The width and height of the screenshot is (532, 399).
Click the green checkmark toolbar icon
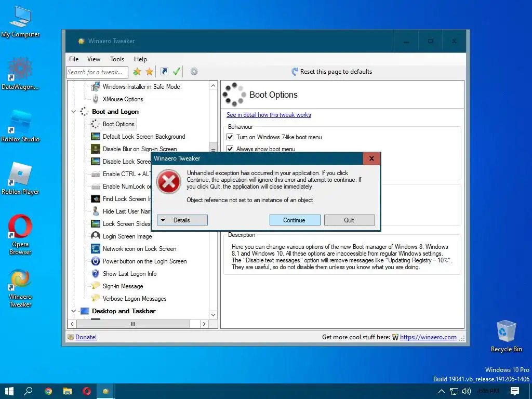(x=177, y=71)
